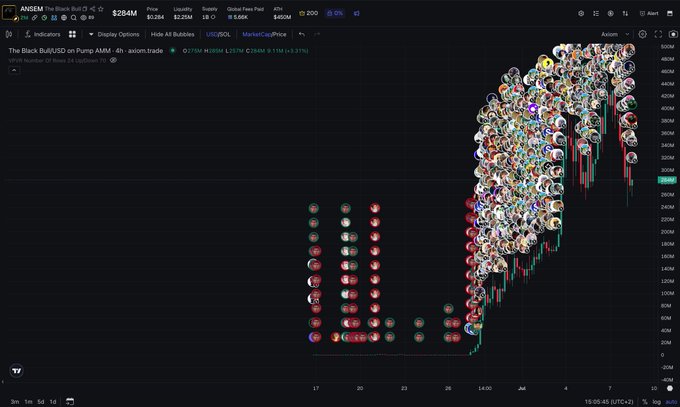This screenshot has height=407, width=680.
Task: Select the 1d date range
Action: click(53, 402)
